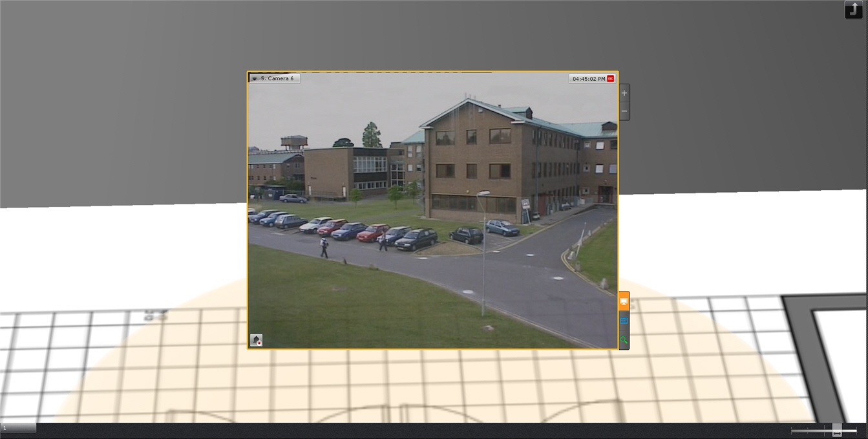
Task: Click the alarm record button in video corner
Action: 257,340
